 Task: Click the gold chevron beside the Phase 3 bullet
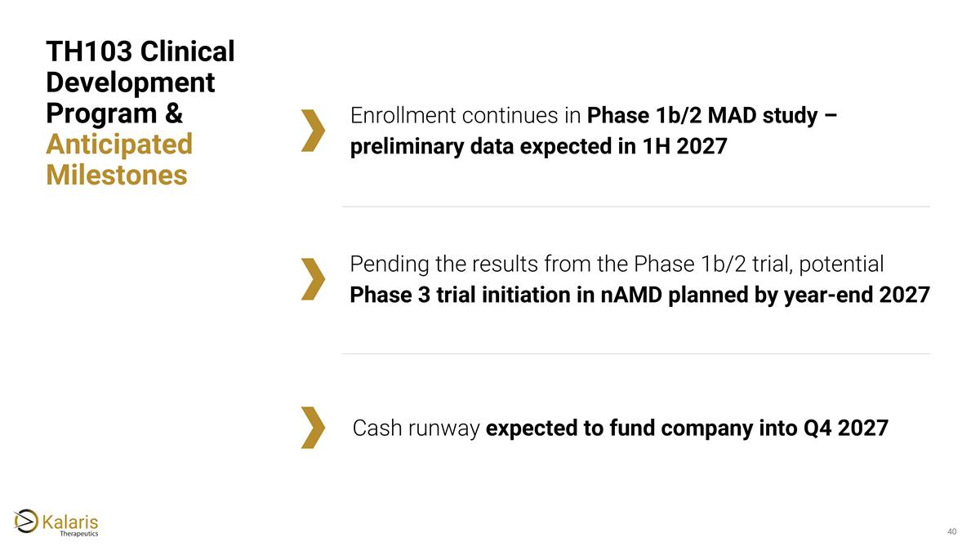click(314, 279)
